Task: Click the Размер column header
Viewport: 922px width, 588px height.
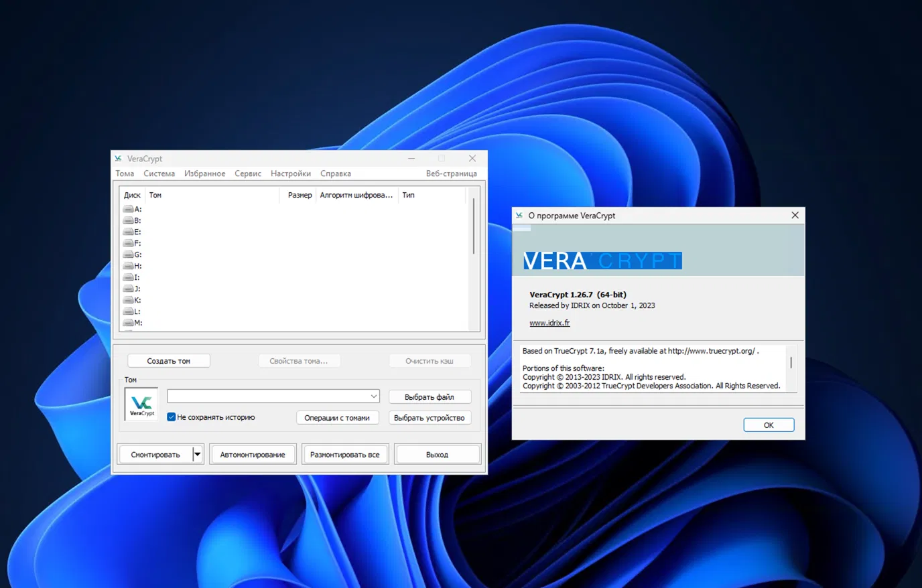Action: 298,196
